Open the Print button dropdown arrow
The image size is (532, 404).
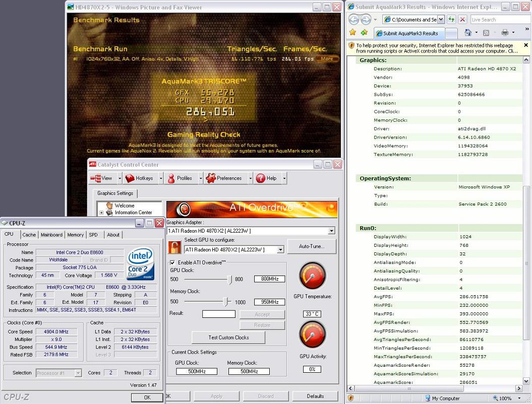pyautogui.click(x=513, y=33)
